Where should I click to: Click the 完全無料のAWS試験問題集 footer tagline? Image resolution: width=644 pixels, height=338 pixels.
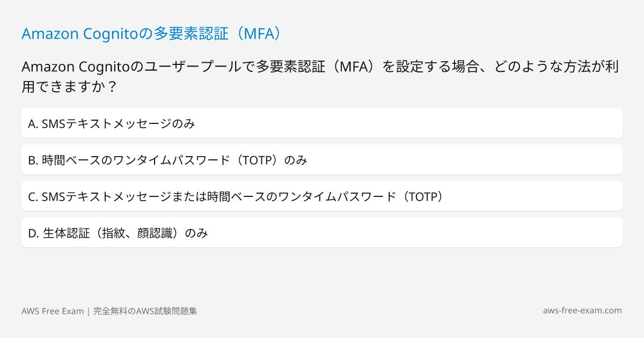pos(145,311)
